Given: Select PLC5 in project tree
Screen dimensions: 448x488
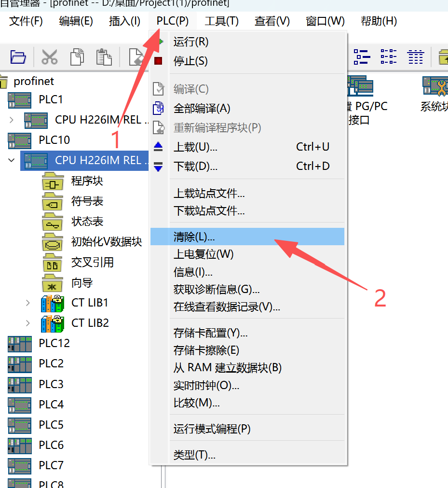Looking at the screenshot, I should 51,424.
